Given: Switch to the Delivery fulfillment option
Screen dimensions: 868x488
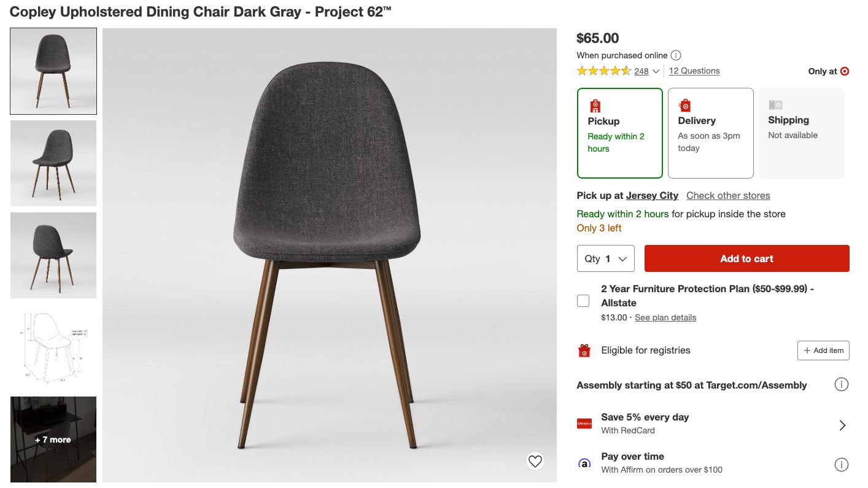Looking at the screenshot, I should (x=710, y=133).
